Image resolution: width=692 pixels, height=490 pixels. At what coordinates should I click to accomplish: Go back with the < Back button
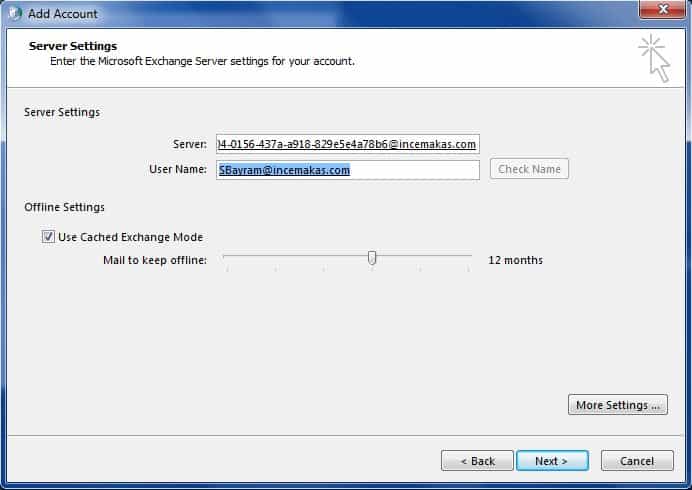(x=477, y=461)
